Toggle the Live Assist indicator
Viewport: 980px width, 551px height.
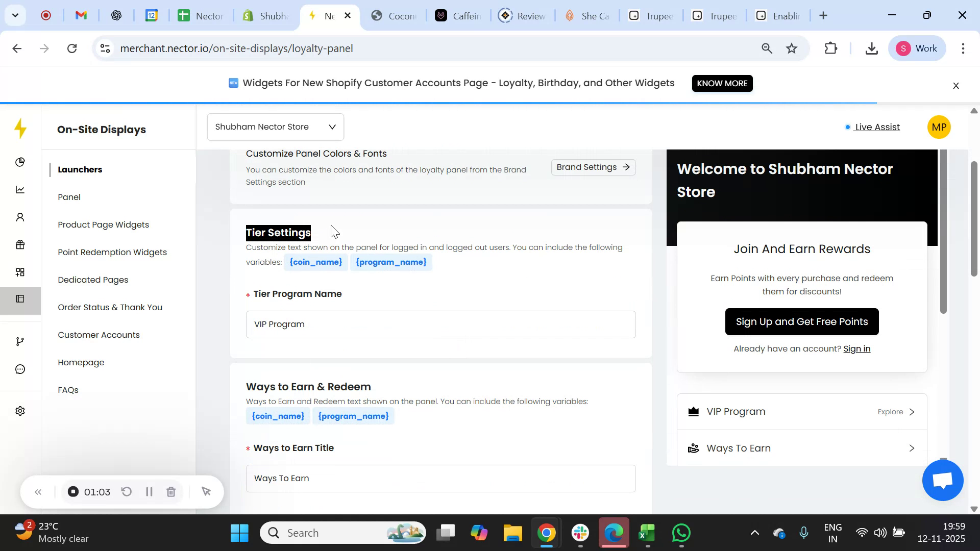tap(876, 127)
